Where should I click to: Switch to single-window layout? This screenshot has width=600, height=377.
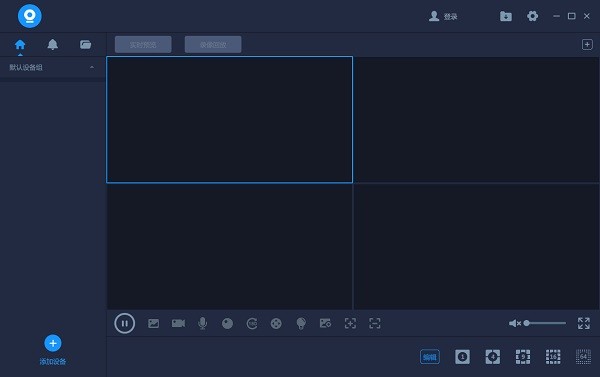point(462,357)
